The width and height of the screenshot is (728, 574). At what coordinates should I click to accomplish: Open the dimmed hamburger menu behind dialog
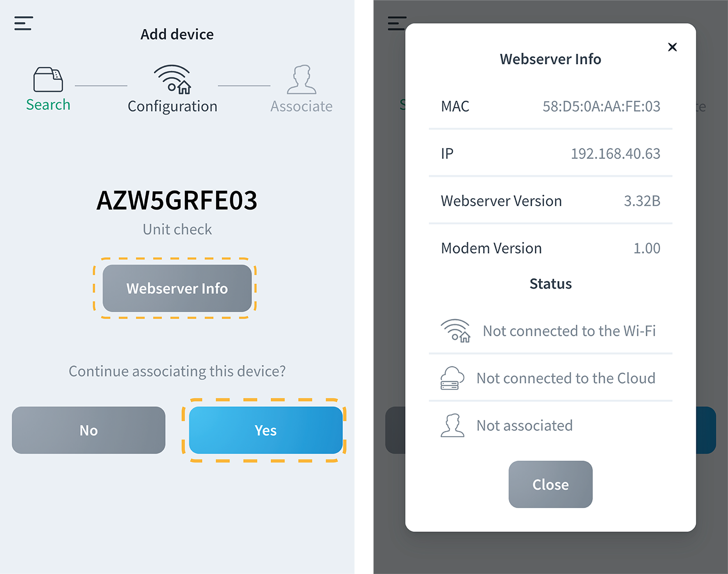(x=396, y=24)
